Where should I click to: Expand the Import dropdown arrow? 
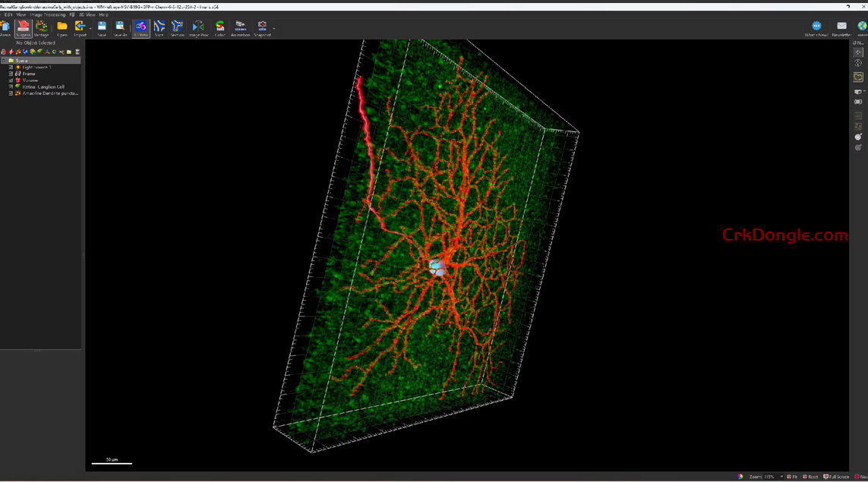(90, 29)
